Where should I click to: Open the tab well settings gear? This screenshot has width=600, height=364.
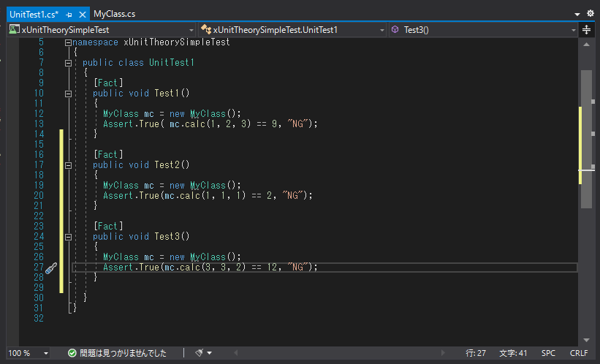coord(590,14)
